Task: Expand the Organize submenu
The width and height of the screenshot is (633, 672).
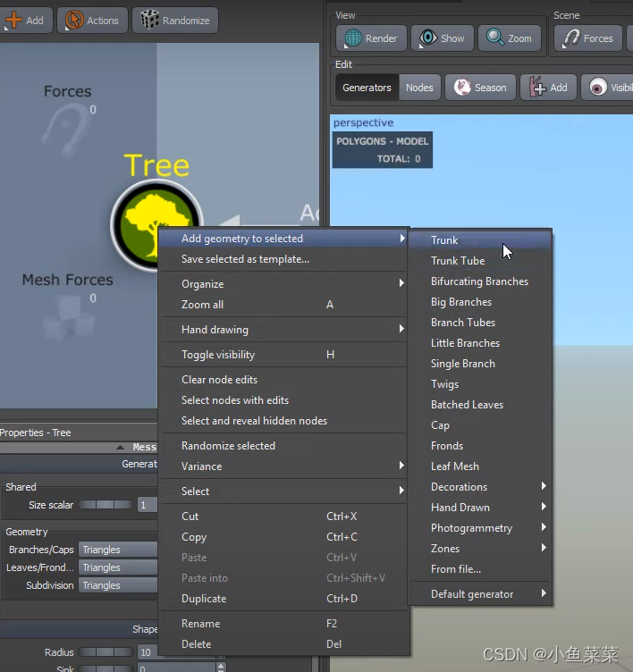Action: click(x=283, y=283)
